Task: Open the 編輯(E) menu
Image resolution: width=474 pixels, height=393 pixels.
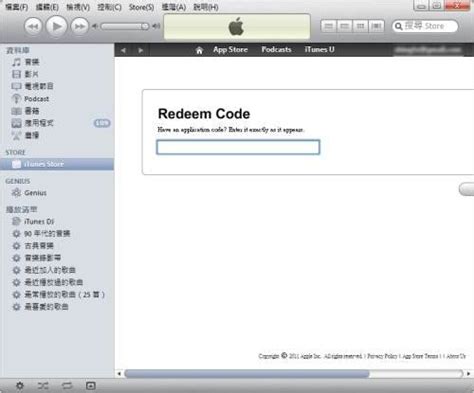Action: 47,7
